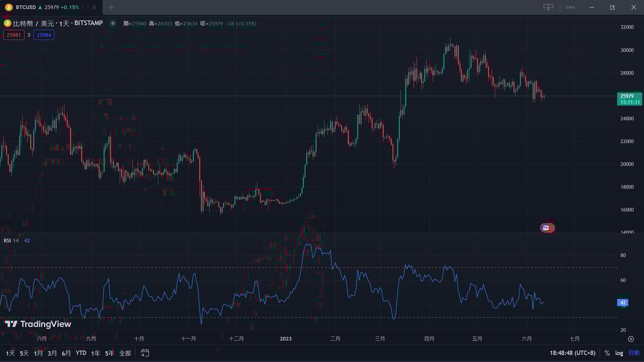
Task: Click the 高=26103 high value
Action: (x=160, y=23)
